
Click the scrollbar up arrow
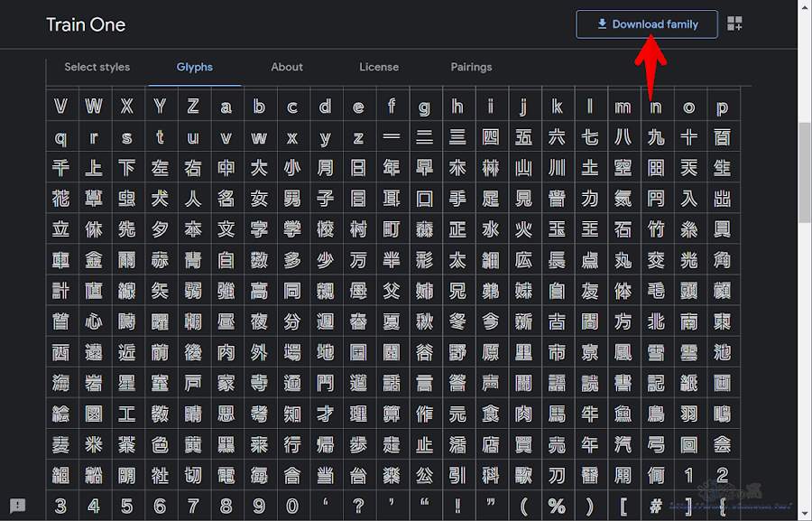tap(804, 7)
